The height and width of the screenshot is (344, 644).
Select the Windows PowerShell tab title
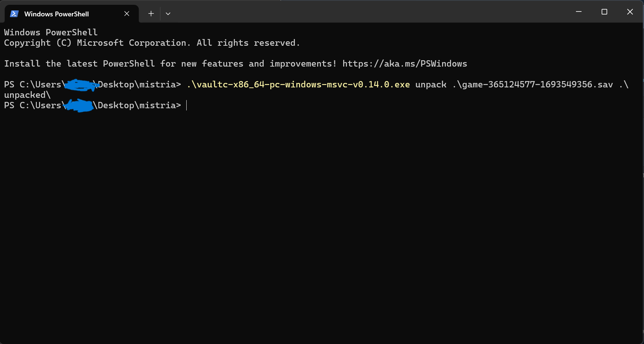(57, 14)
